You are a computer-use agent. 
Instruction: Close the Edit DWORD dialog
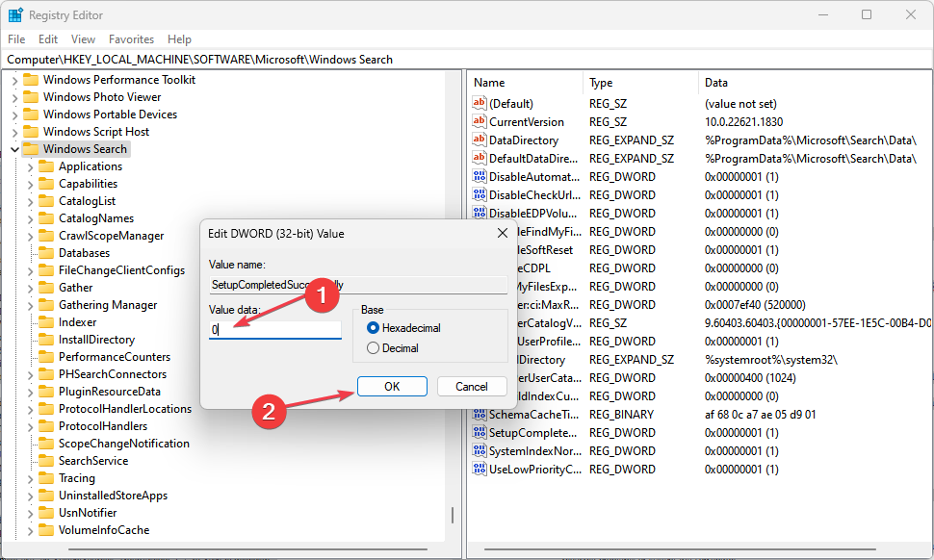coord(502,233)
